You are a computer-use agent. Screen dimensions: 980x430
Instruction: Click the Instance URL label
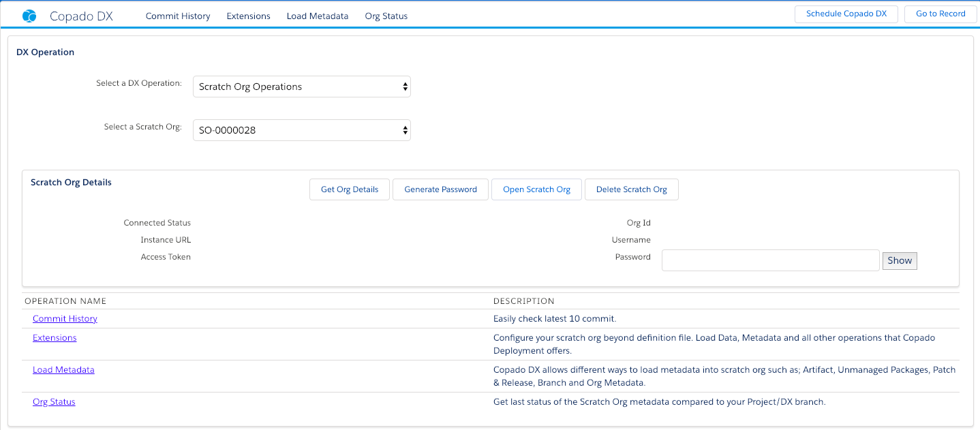(x=166, y=240)
